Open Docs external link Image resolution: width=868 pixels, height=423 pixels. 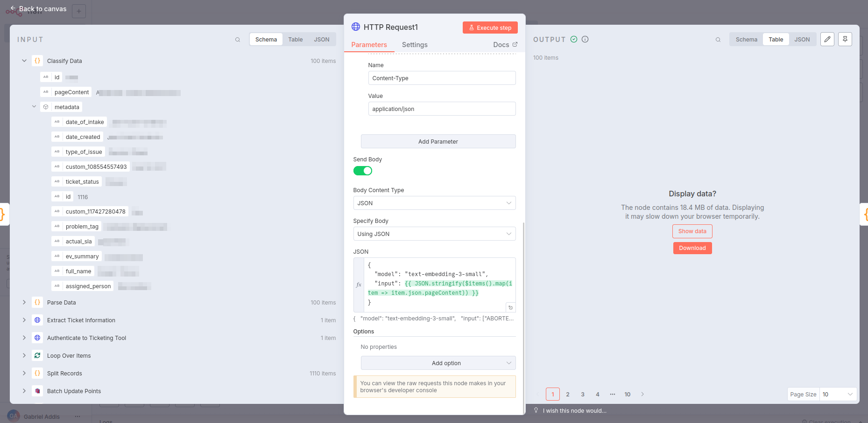coord(505,45)
